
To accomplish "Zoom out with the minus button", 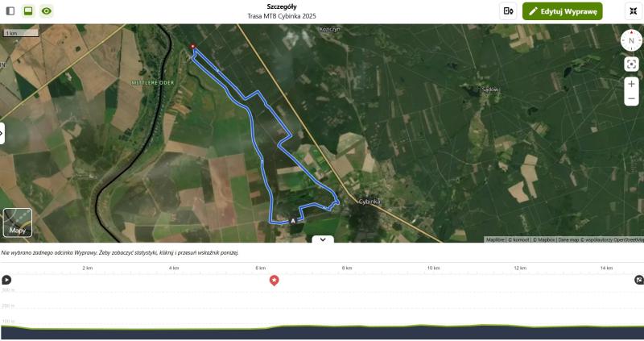I will (631, 98).
